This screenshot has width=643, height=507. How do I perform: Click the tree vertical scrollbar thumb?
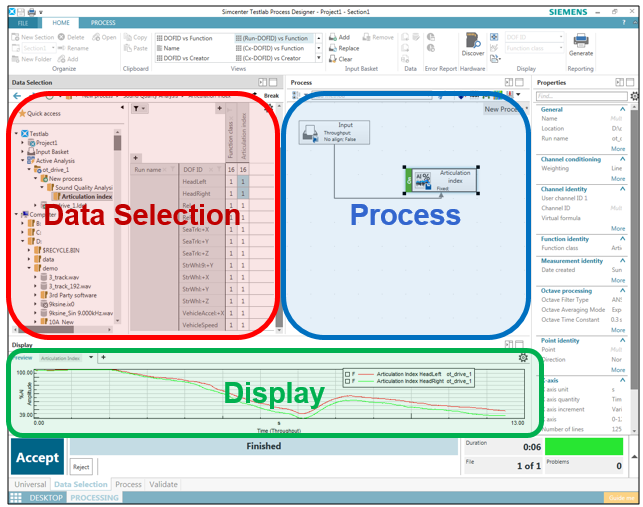pyautogui.click(x=118, y=143)
